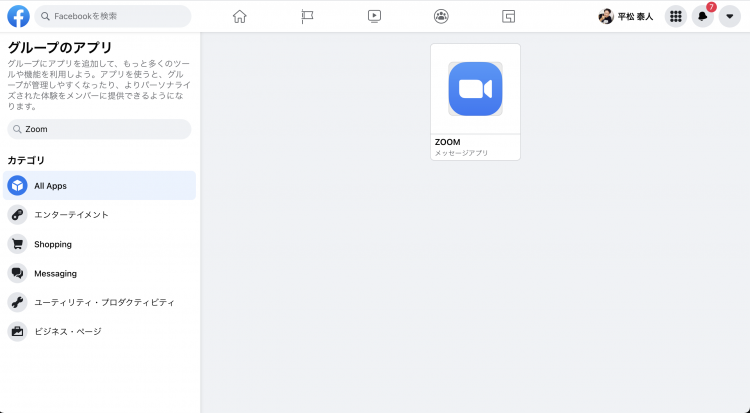This screenshot has width=750, height=413.
Task: Open the Gaming icon in top bar
Action: pos(508,17)
